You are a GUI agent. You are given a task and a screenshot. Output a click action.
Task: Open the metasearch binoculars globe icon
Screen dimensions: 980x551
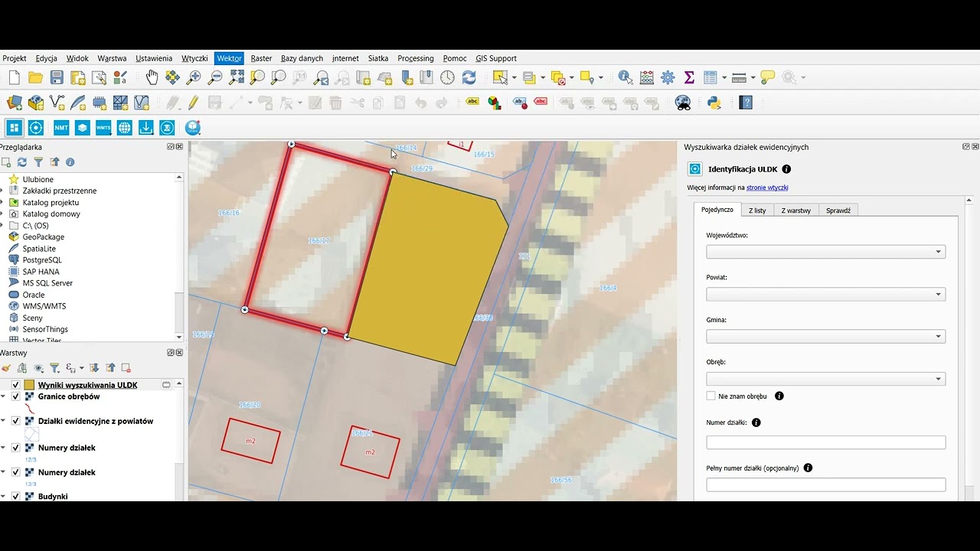[x=683, y=103]
